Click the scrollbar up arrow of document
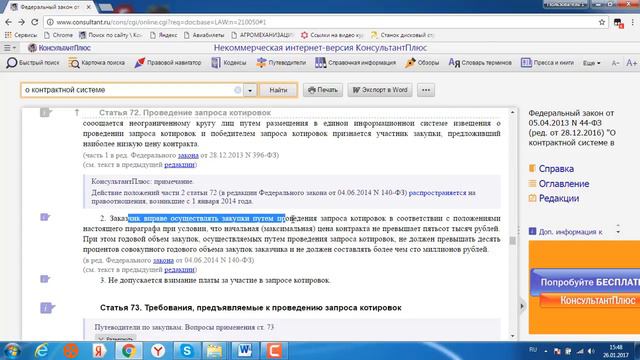This screenshot has height=360, width=640. tap(513, 112)
